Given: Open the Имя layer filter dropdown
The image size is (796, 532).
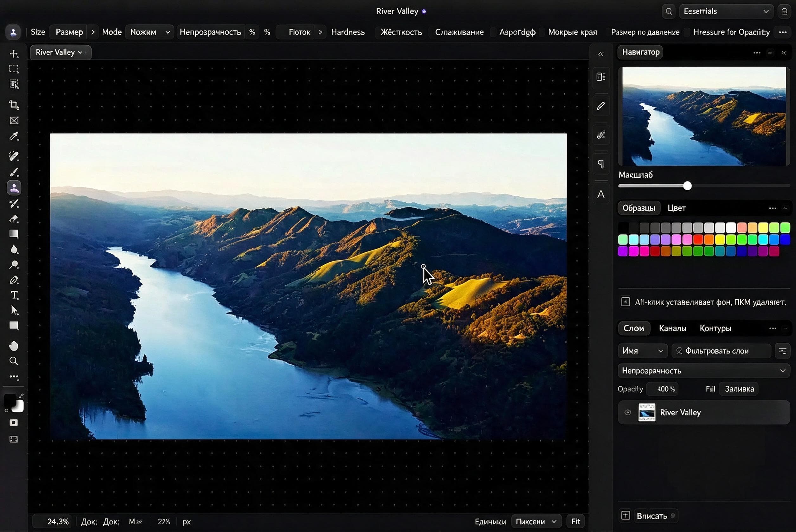Looking at the screenshot, I should (x=643, y=351).
